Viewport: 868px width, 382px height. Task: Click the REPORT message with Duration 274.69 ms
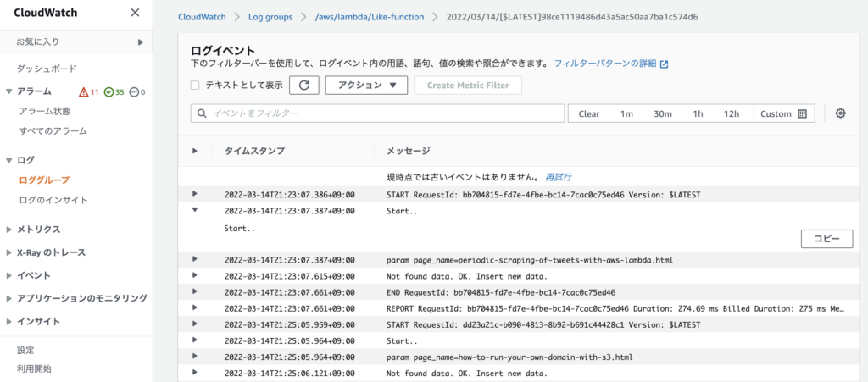(615, 307)
